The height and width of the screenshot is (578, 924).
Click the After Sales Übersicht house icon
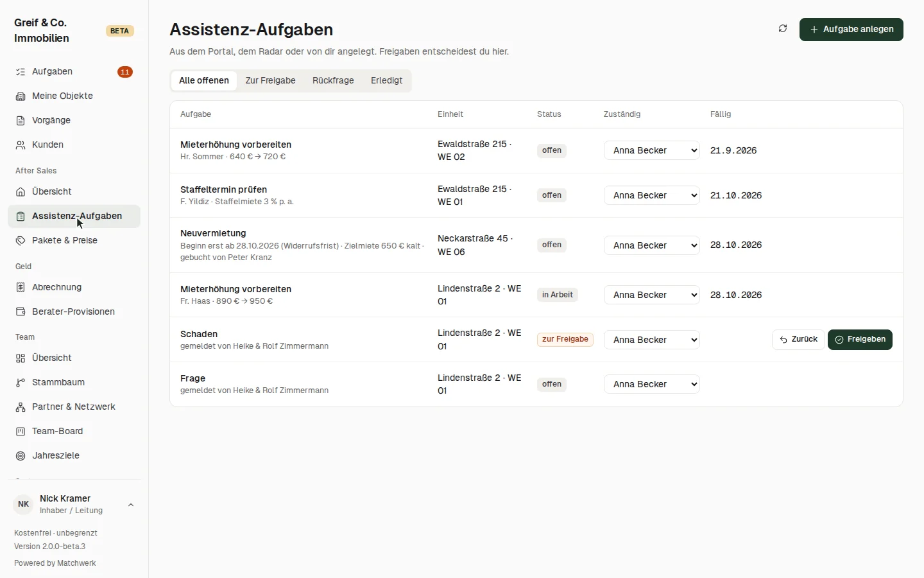point(21,192)
